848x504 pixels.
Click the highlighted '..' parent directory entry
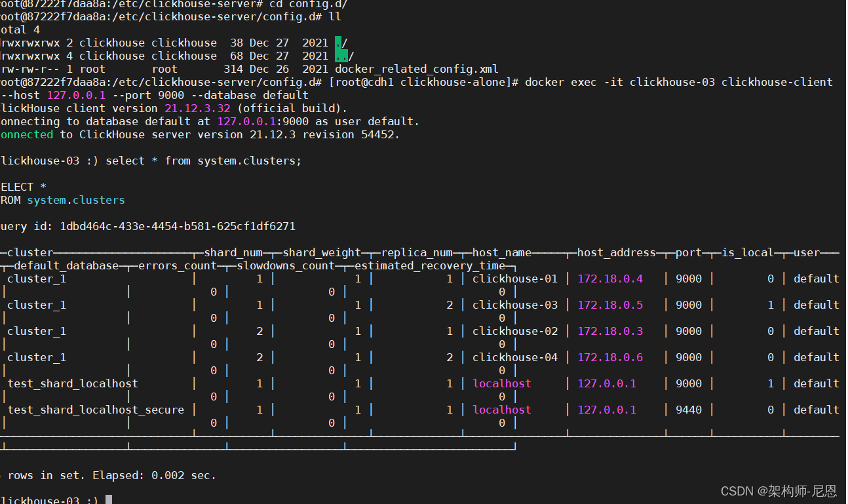click(341, 56)
